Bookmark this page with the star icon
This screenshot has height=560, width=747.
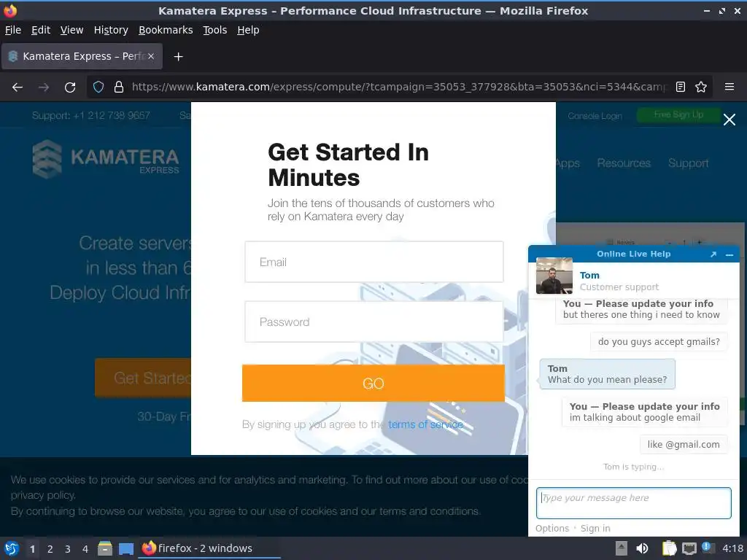[x=701, y=87]
